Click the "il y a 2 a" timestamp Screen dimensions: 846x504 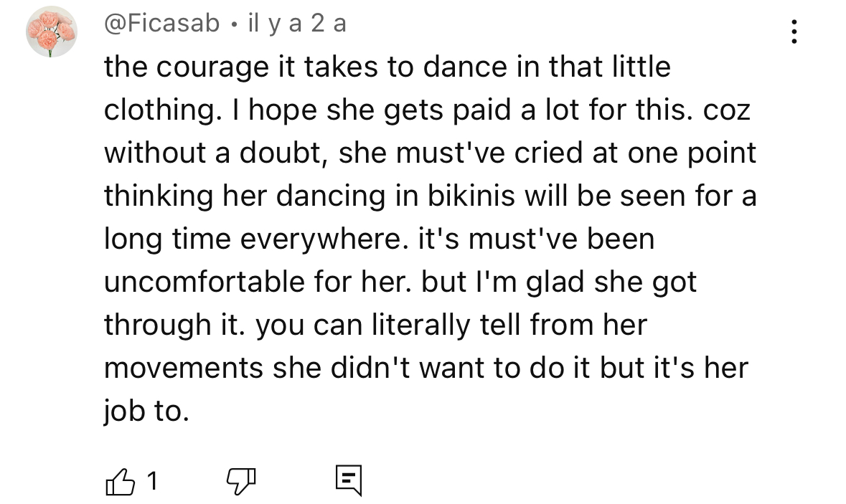(296, 24)
